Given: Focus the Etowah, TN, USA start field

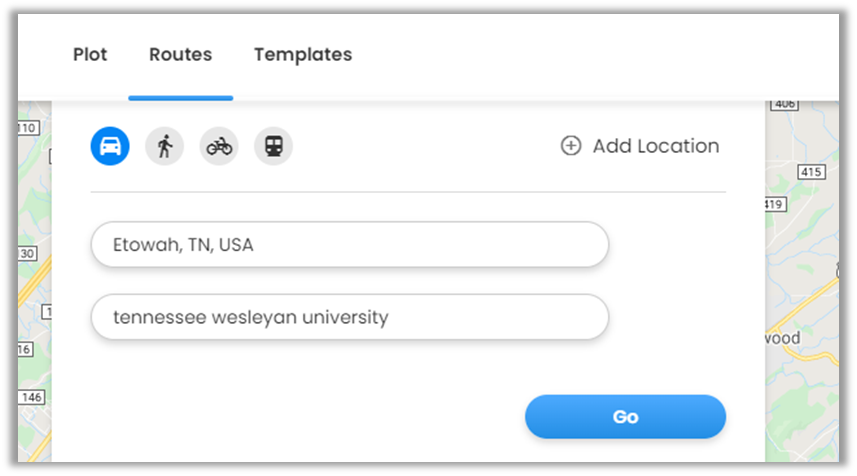Looking at the screenshot, I should pos(349,245).
